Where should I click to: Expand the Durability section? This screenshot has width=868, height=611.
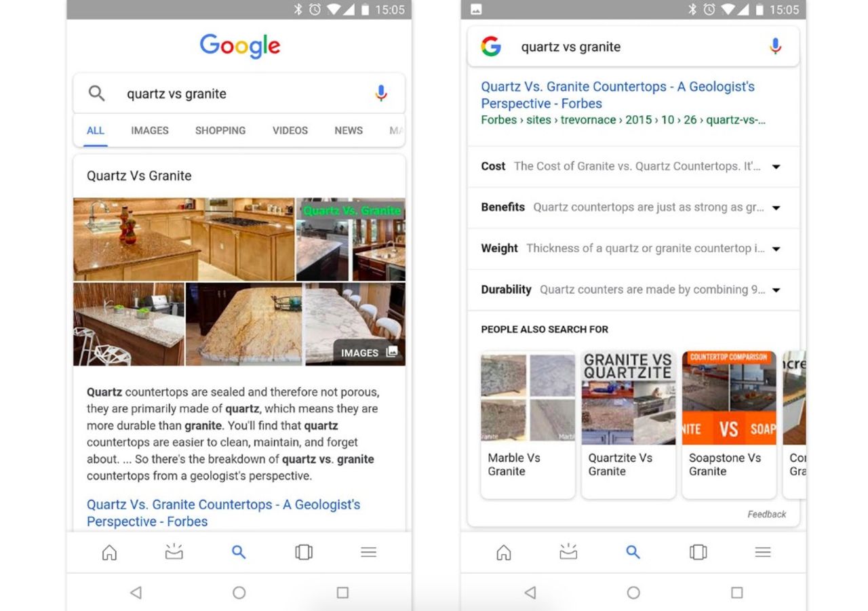click(x=775, y=290)
